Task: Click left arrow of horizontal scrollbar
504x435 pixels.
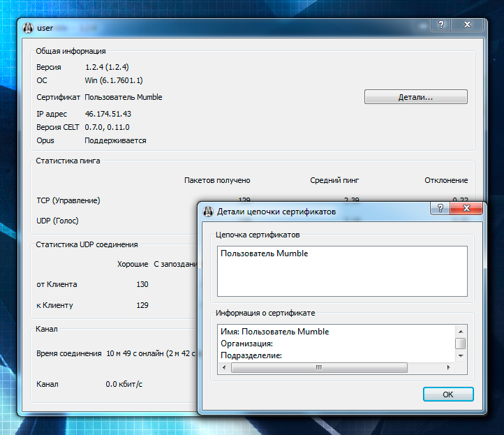Action: (x=224, y=367)
